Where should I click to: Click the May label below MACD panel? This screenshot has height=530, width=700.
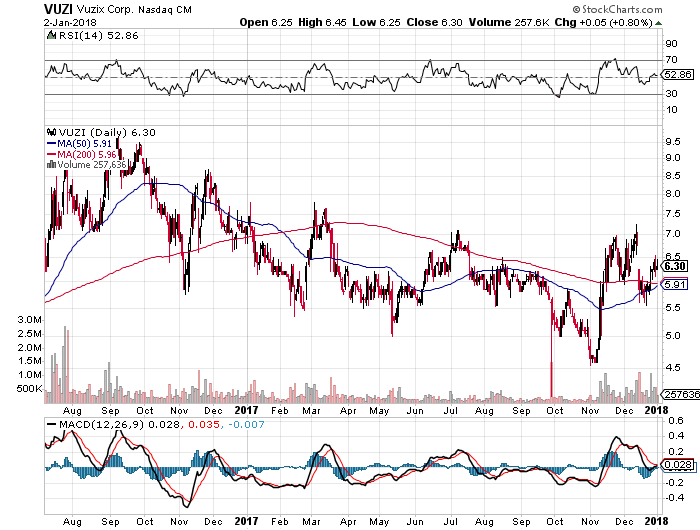379,522
